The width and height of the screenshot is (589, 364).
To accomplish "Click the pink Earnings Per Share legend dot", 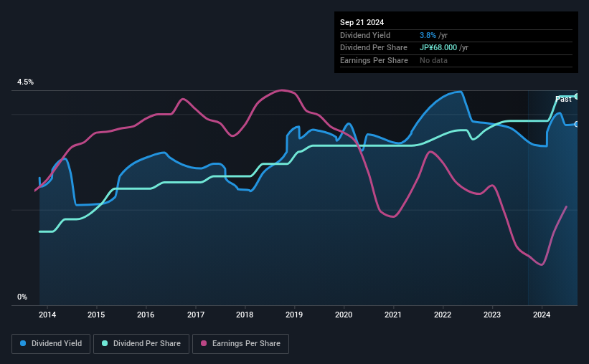I will point(204,343).
